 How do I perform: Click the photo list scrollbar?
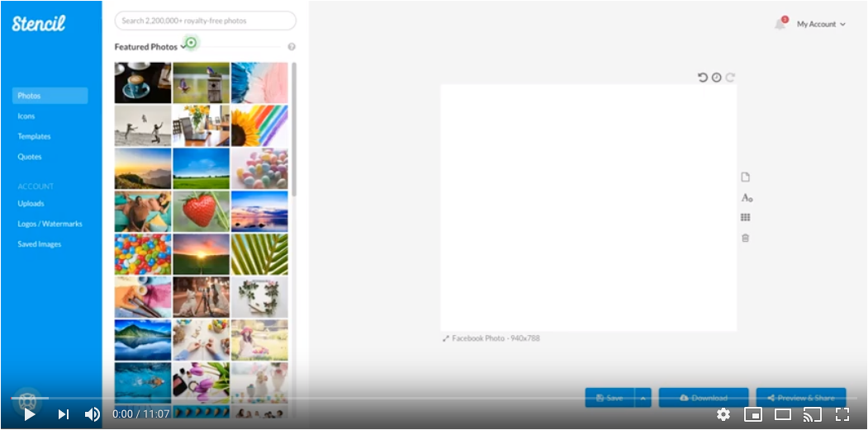click(294, 129)
